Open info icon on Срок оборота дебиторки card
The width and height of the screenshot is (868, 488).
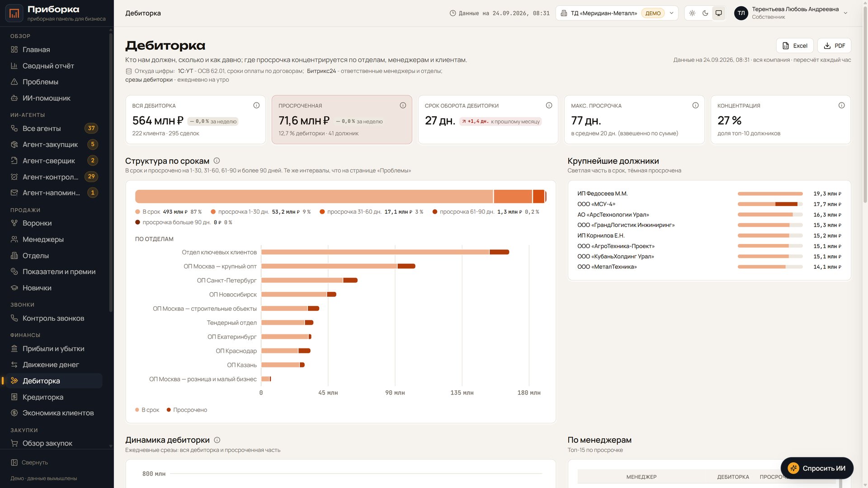tap(549, 105)
